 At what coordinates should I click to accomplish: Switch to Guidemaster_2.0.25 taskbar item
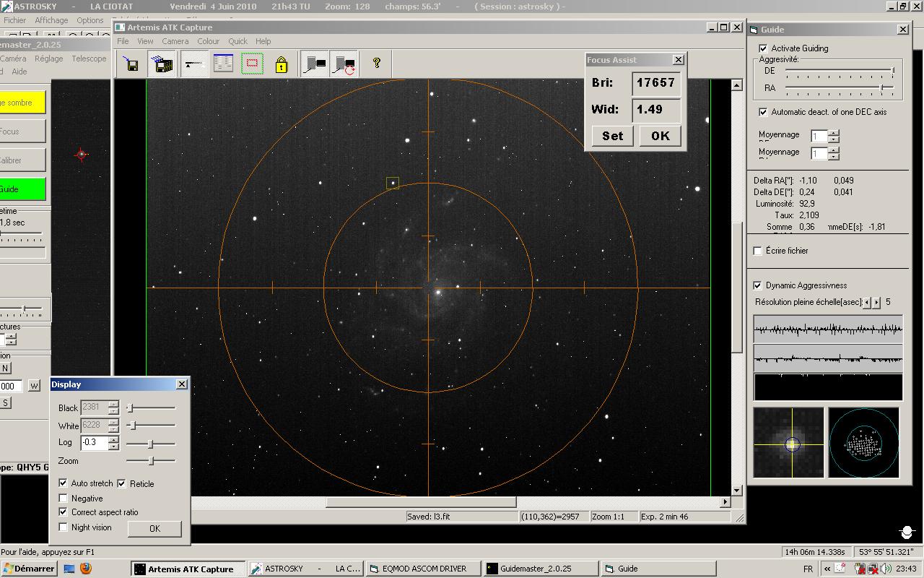pos(541,569)
